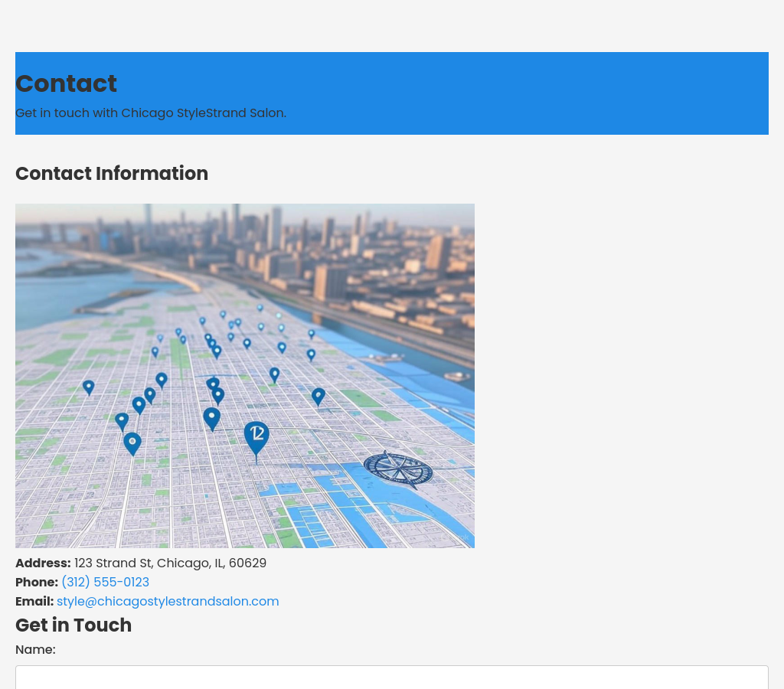Image resolution: width=784 pixels, height=689 pixels.
Task: Open the (312) 555-0123 phone link
Action: pos(105,582)
